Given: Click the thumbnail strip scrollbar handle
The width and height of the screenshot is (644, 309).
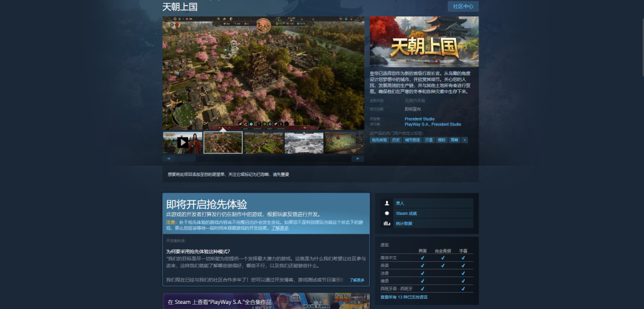Looking at the screenshot, I should click(x=186, y=158).
